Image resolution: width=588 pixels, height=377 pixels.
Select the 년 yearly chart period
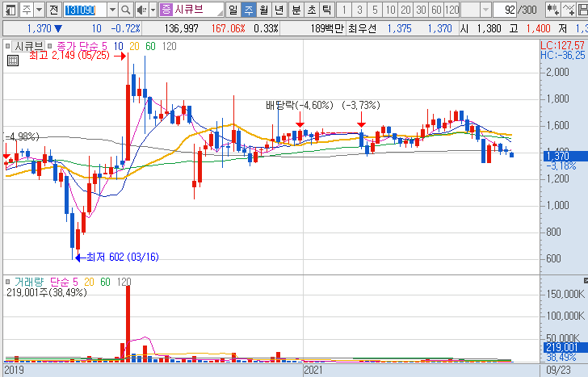coord(279,10)
